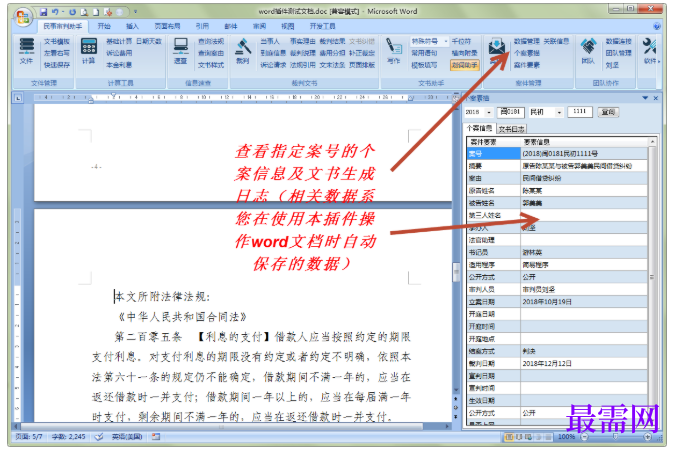The height and width of the screenshot is (450, 678).
Task: Click the court code 0181 field
Action: [x=511, y=112]
